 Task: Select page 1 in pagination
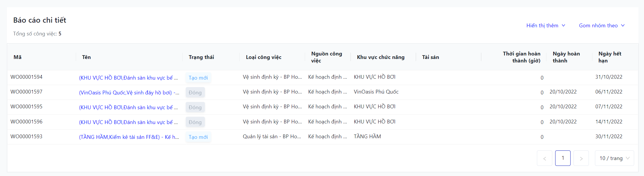tap(563, 158)
